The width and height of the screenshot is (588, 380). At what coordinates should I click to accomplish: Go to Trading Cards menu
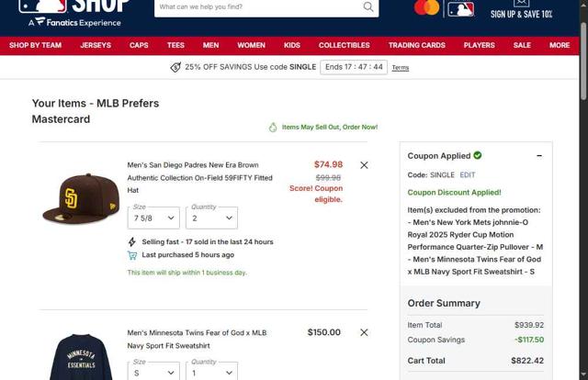pyautogui.click(x=416, y=45)
